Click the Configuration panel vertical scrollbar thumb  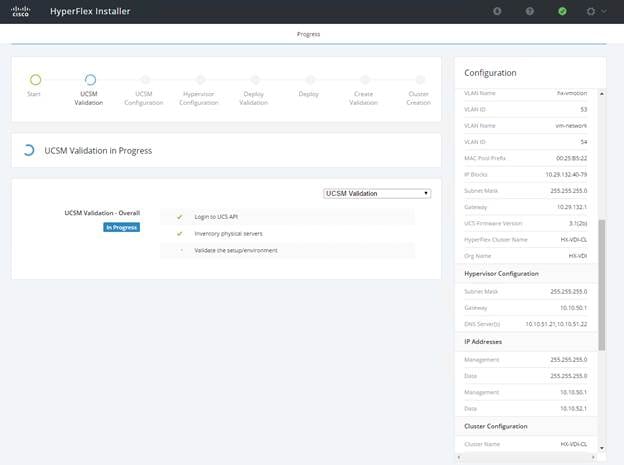(602, 285)
